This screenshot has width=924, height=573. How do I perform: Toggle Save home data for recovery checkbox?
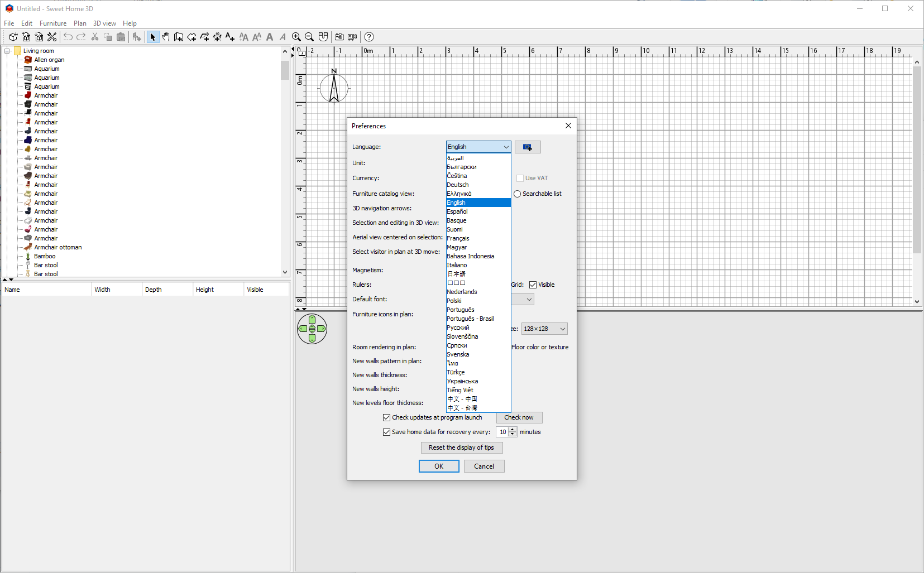pos(386,432)
